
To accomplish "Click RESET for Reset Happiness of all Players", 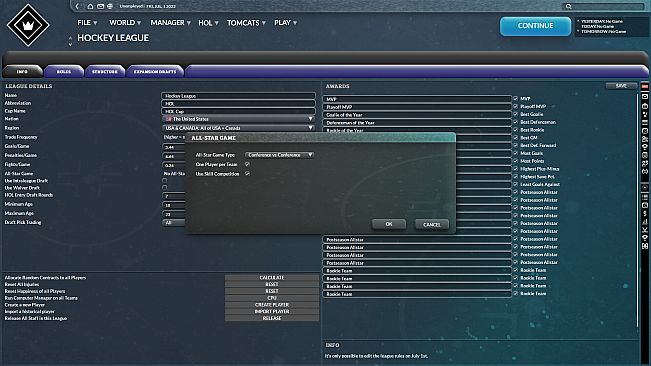I will [x=272, y=291].
